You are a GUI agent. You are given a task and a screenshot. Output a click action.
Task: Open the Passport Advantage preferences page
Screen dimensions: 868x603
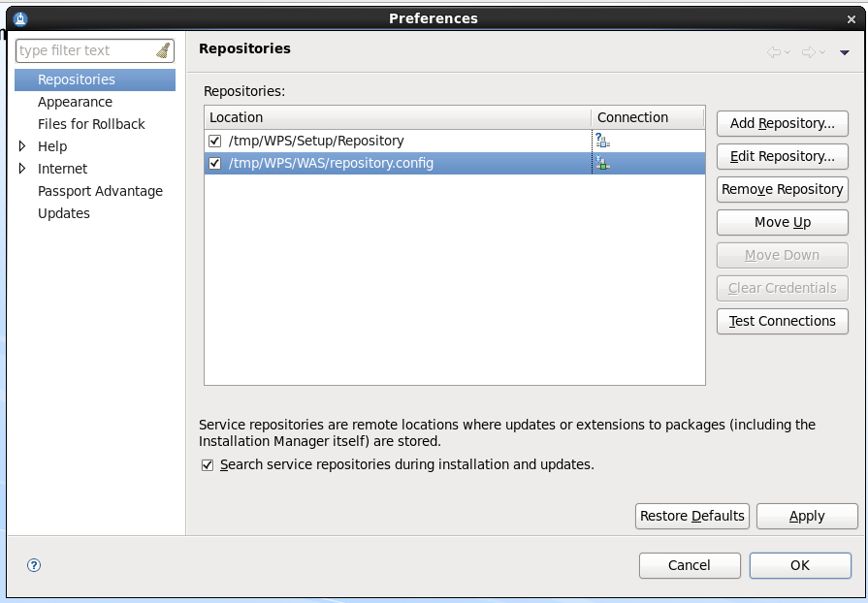(x=100, y=191)
